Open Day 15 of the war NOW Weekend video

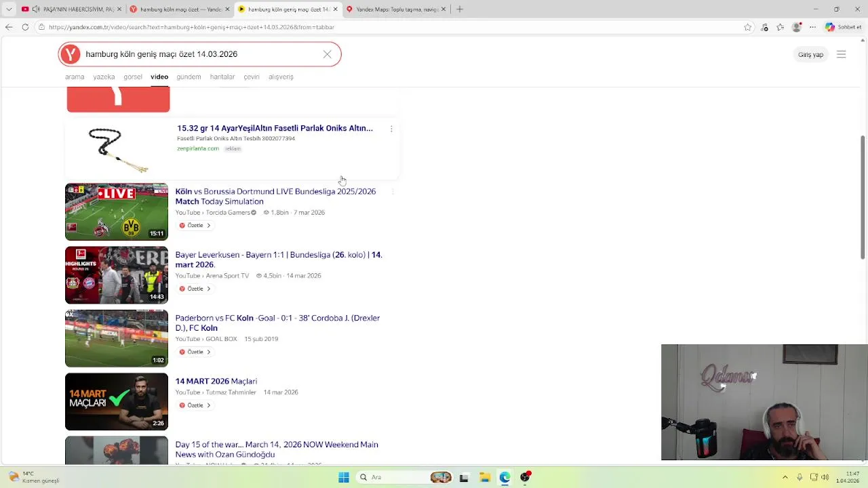pos(277,449)
